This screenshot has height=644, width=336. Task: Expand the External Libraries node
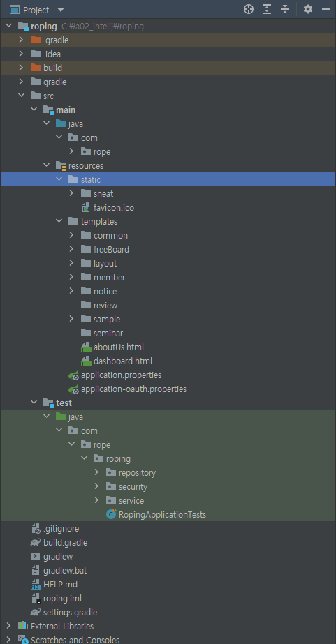tap(8, 627)
